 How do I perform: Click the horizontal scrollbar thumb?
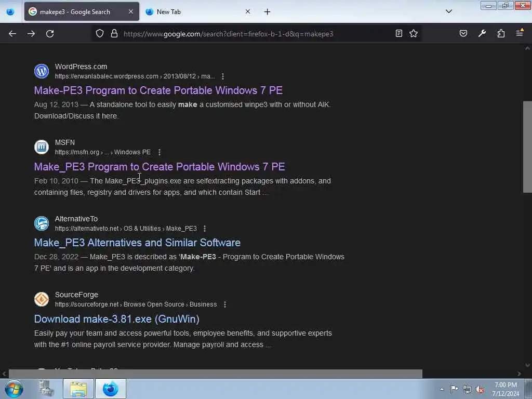[216, 374]
